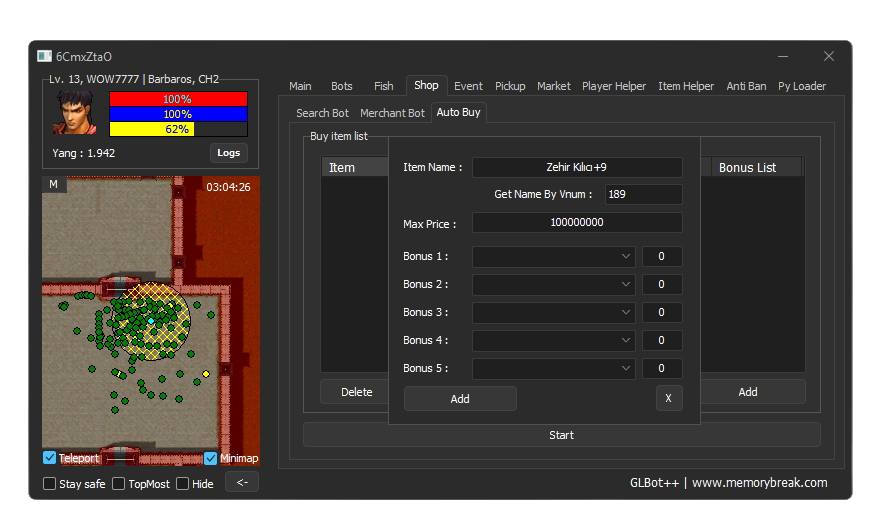Open the Item Helper tab
Image resolution: width=879 pixels, height=527 pixels.
click(x=686, y=86)
